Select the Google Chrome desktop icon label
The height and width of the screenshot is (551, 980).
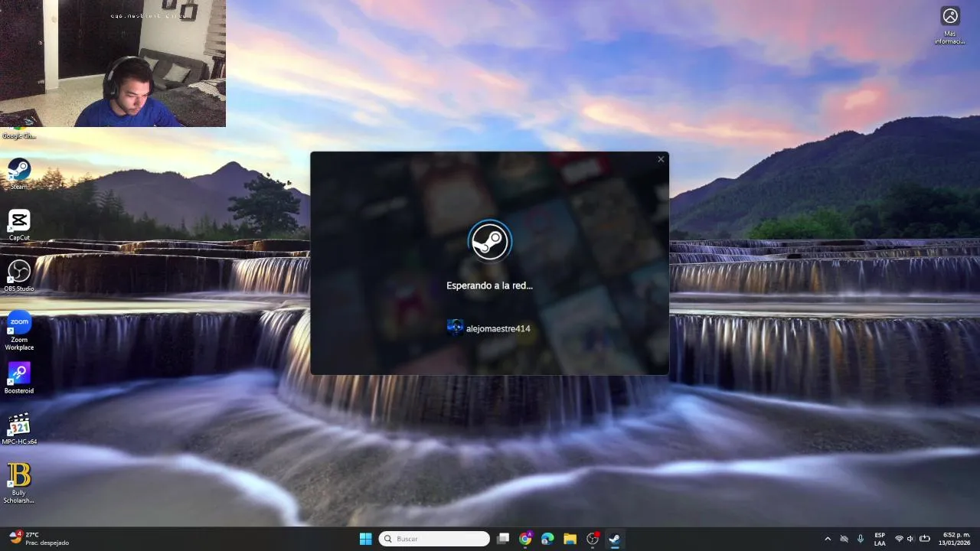(19, 136)
